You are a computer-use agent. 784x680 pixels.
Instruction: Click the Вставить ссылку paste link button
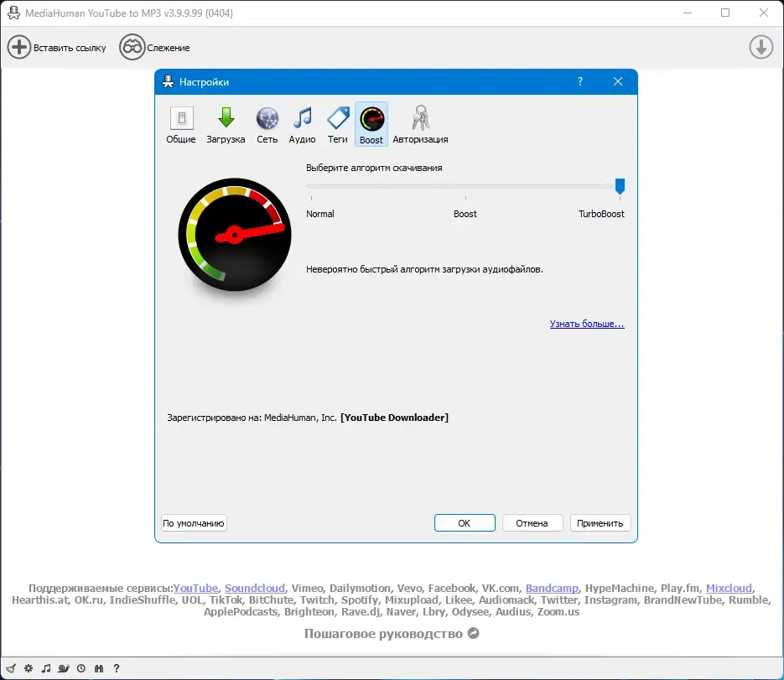coord(57,48)
